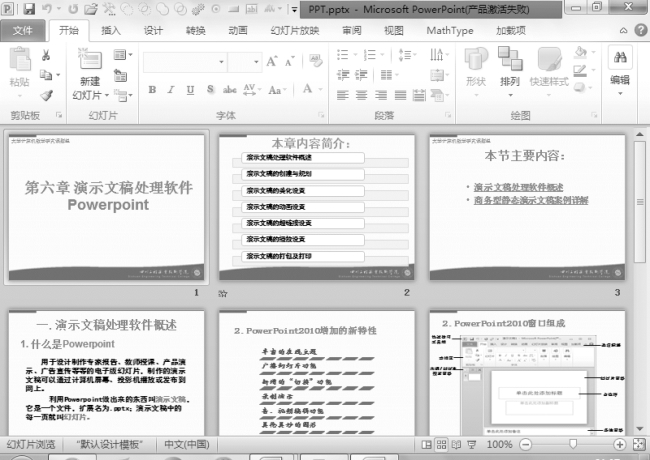Toggle text Shadow formatting

[210, 90]
